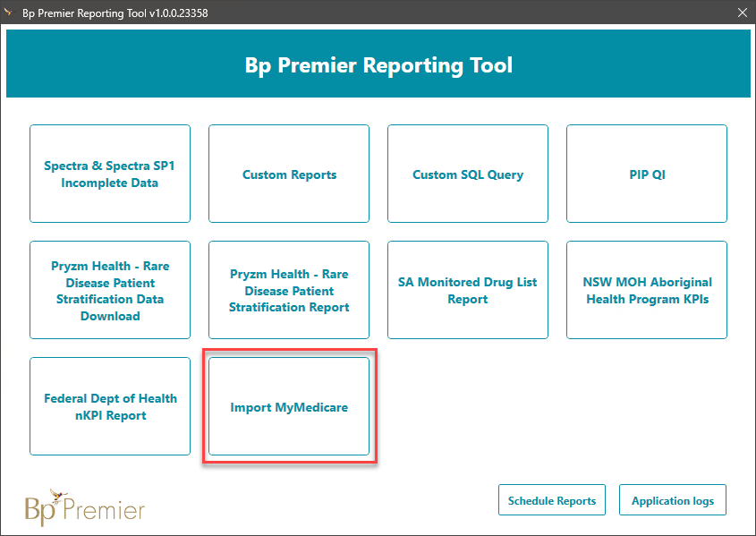The image size is (756, 536).
Task: Click the Bp Premier Reporting Tool header banner
Action: tap(378, 64)
